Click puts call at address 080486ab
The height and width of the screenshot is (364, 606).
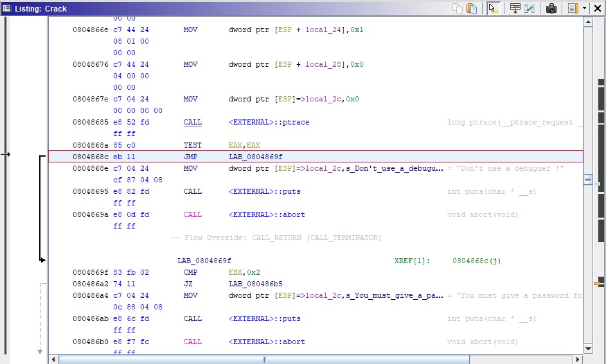(264, 318)
